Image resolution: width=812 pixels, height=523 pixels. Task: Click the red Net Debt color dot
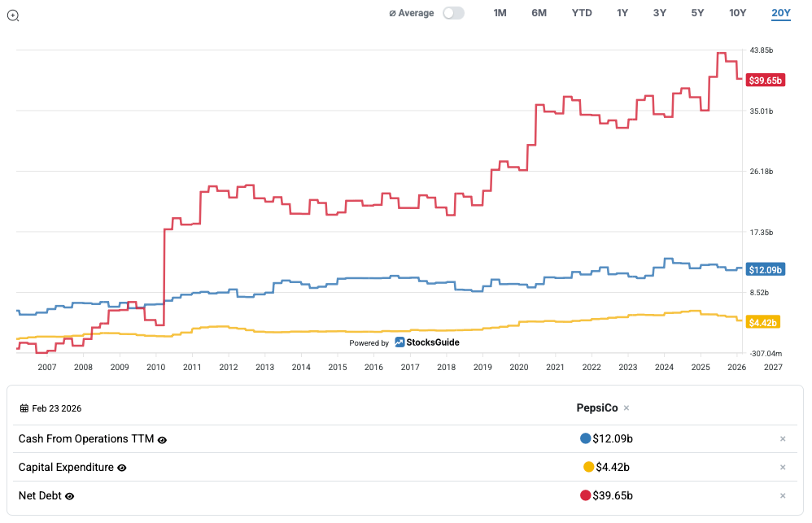(585, 495)
